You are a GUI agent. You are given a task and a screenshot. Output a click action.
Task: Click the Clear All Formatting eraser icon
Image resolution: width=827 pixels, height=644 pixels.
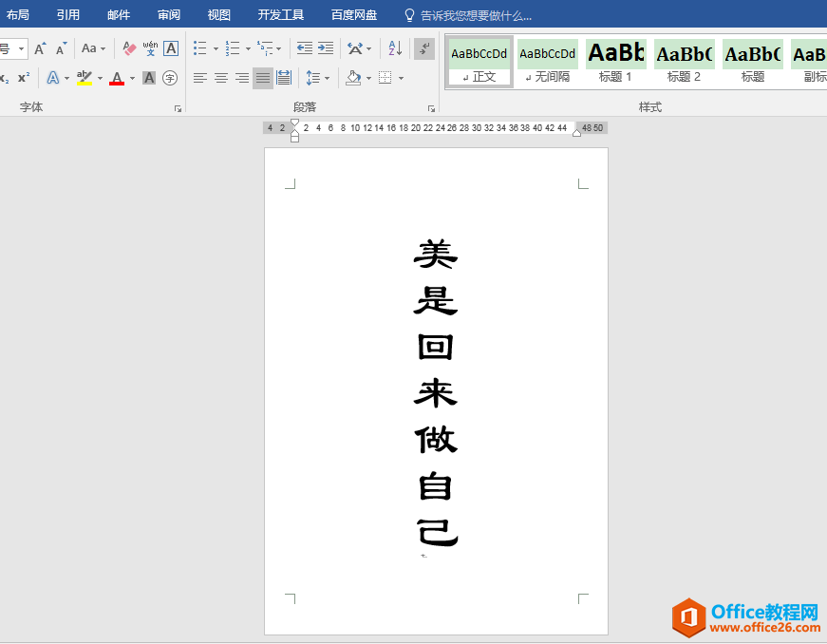point(129,48)
